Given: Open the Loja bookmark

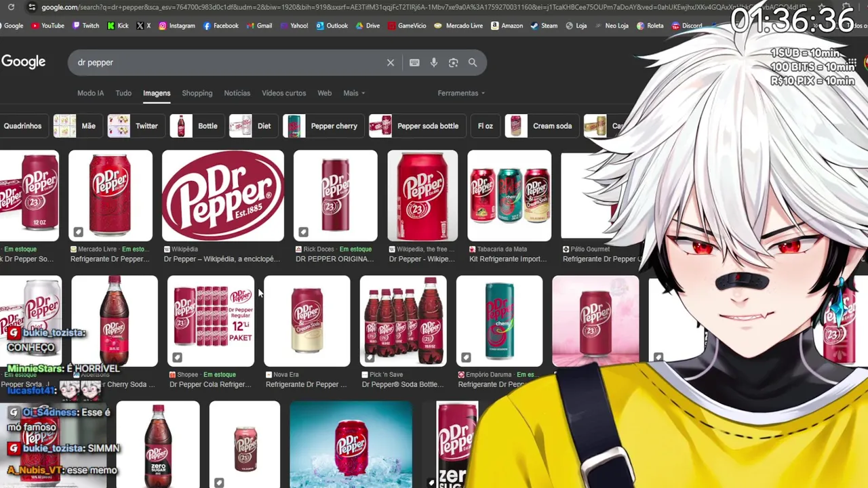Looking at the screenshot, I should 575,26.
